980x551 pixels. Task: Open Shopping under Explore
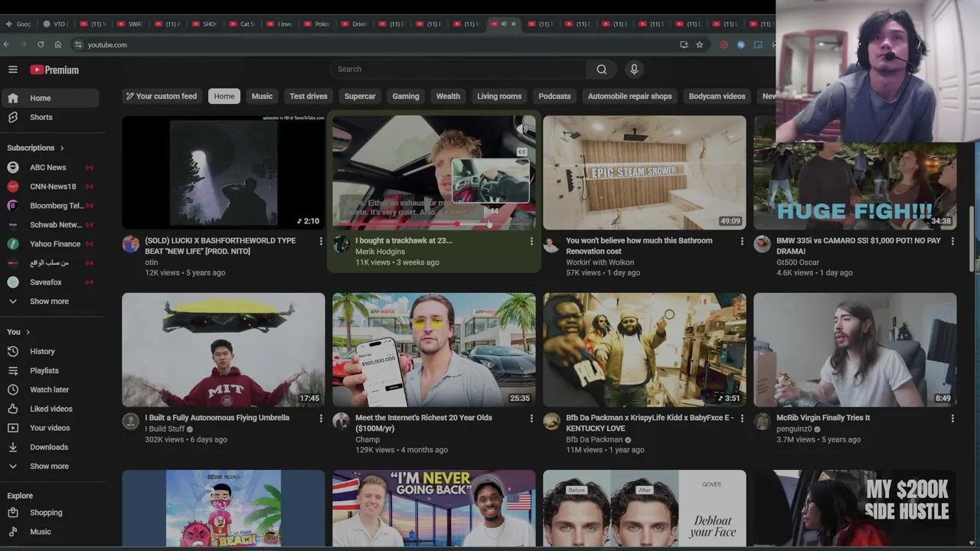(x=50, y=513)
